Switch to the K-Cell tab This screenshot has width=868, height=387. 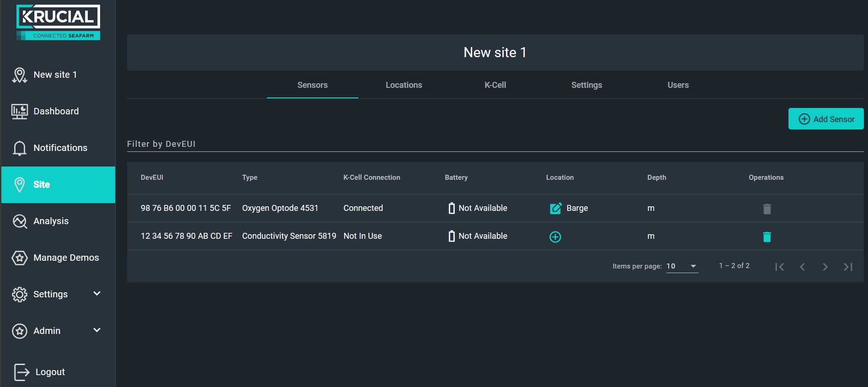click(495, 85)
